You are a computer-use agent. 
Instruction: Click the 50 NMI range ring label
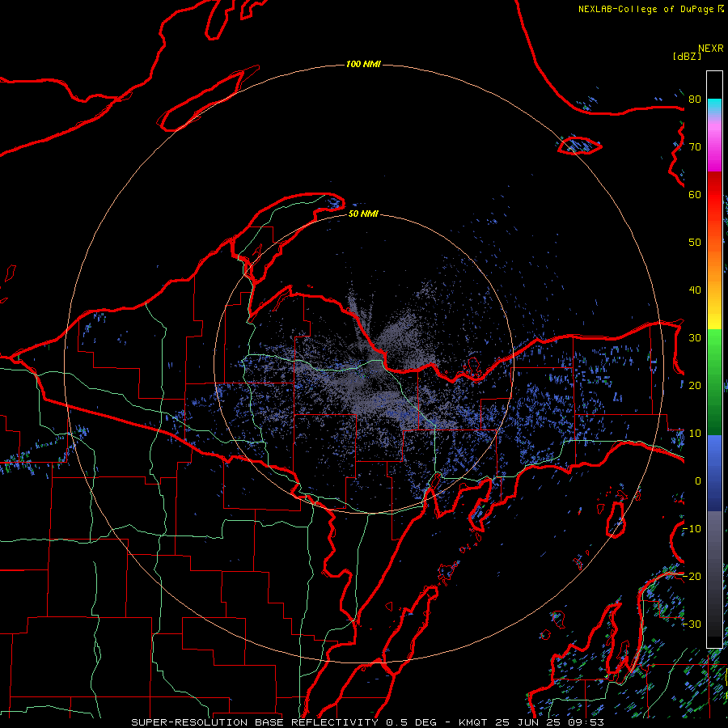click(363, 214)
